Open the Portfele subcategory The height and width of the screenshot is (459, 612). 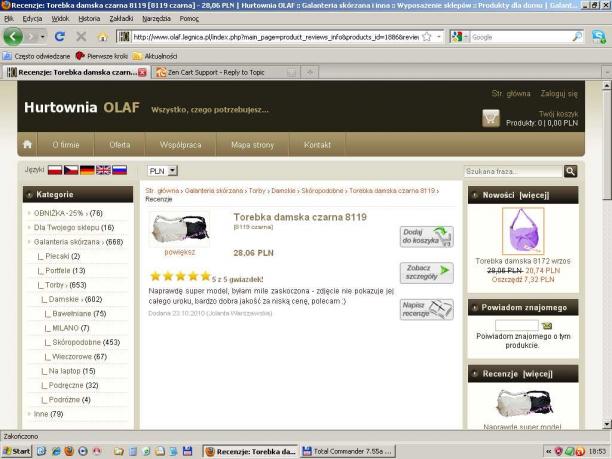(58, 270)
